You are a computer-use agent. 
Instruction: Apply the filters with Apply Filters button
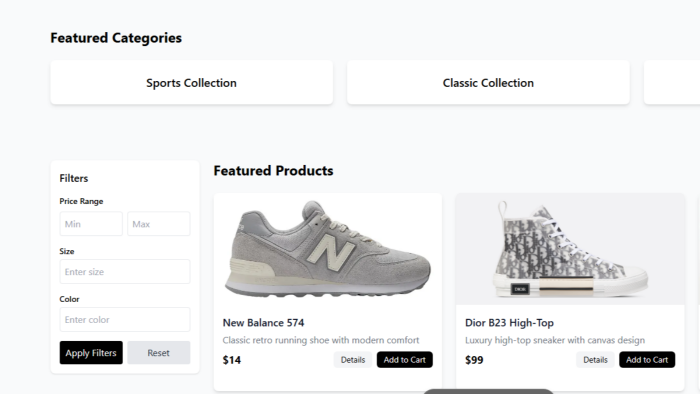pos(91,353)
